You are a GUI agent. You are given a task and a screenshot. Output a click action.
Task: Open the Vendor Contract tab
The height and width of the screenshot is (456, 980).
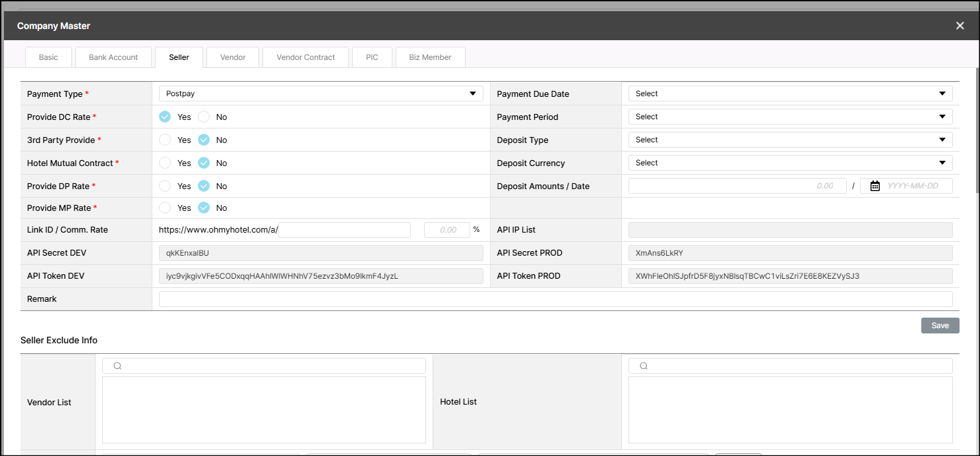pos(305,57)
